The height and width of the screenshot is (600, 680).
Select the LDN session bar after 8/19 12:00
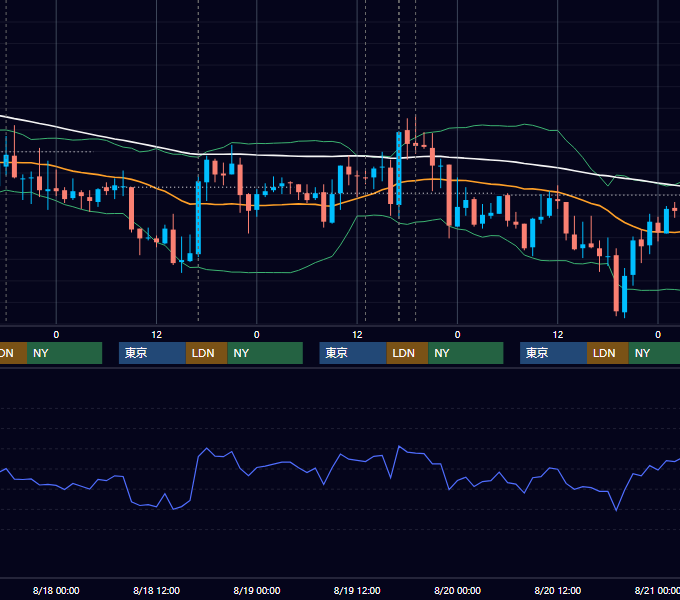click(407, 353)
